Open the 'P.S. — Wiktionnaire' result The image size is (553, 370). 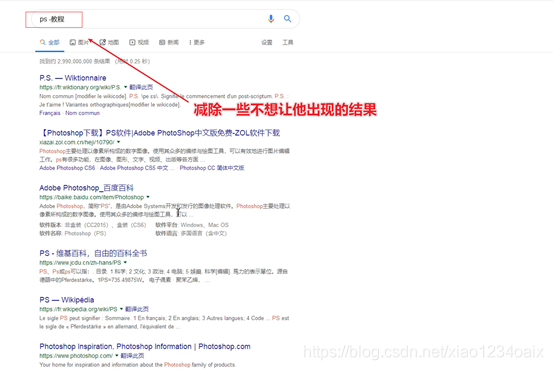(x=73, y=78)
